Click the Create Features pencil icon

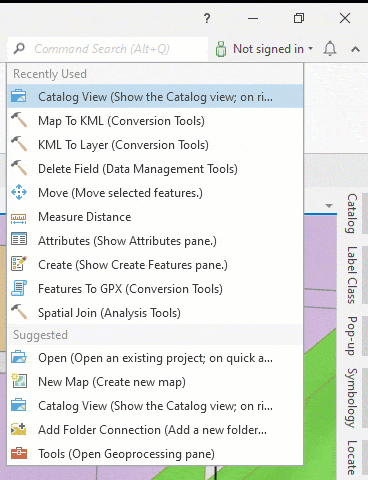click(x=19, y=263)
